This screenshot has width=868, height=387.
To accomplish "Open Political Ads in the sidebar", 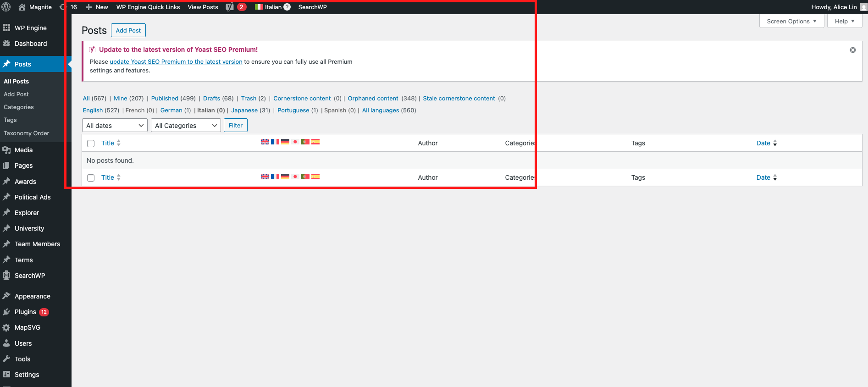I will tap(33, 197).
